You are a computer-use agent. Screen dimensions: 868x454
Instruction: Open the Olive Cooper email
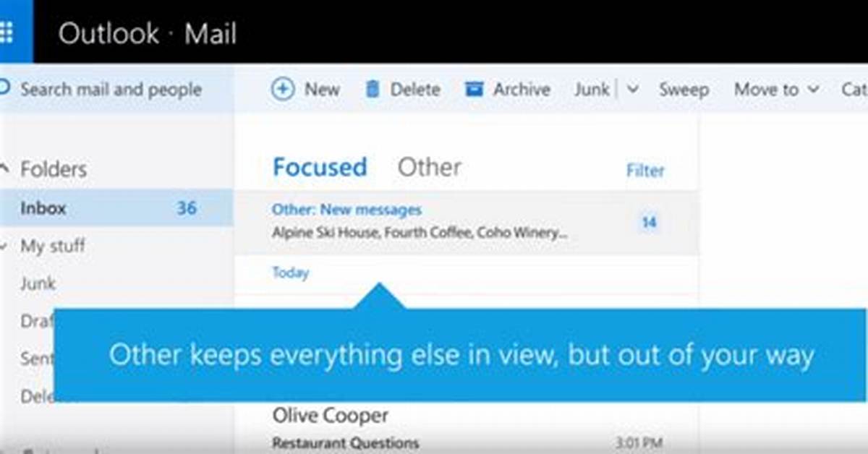(x=467, y=428)
